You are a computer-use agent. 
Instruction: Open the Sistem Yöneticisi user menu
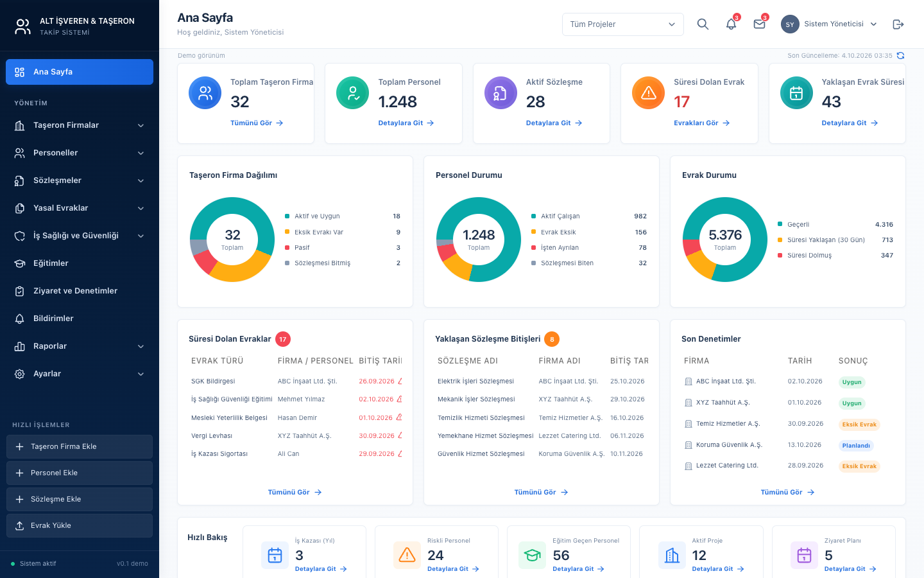pos(829,24)
